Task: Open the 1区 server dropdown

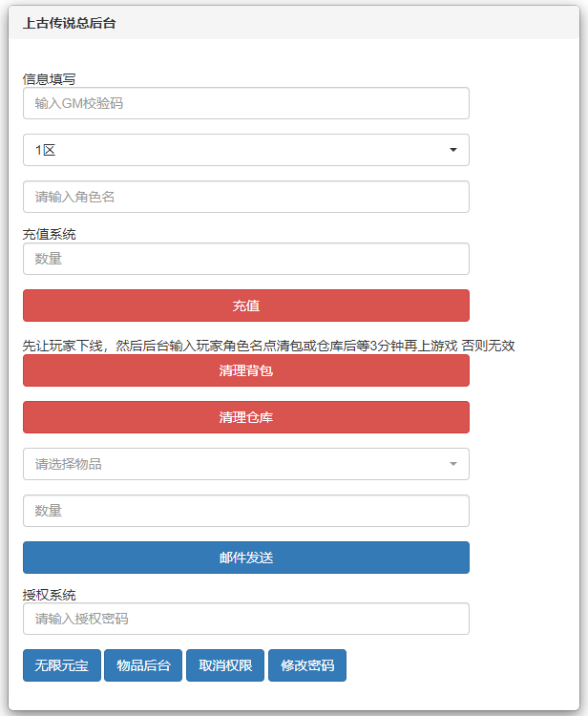Action: (246, 150)
